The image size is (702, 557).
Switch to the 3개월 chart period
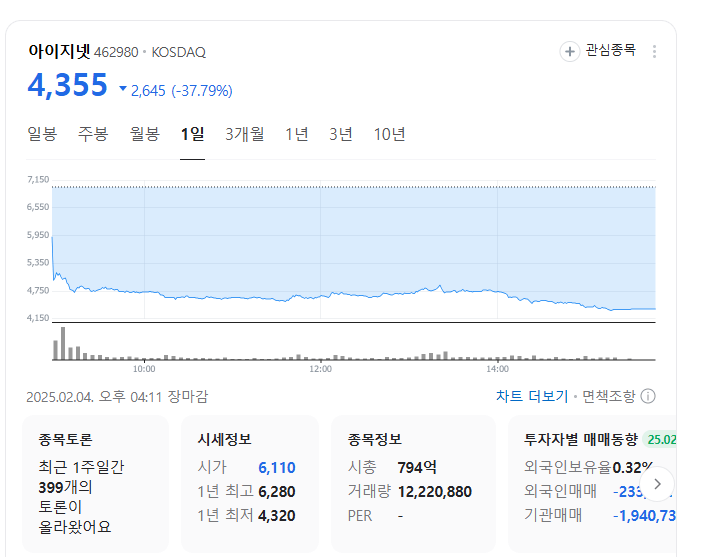point(245,134)
